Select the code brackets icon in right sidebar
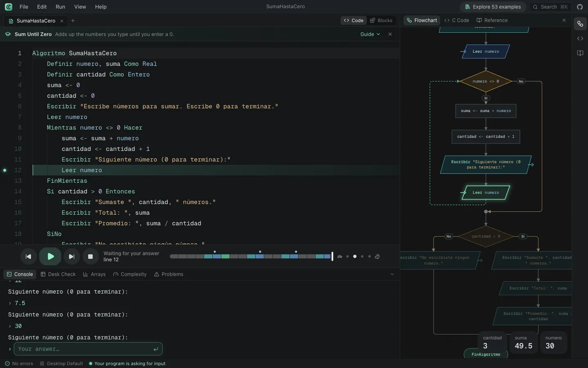This screenshot has width=588, height=368. pos(580,38)
